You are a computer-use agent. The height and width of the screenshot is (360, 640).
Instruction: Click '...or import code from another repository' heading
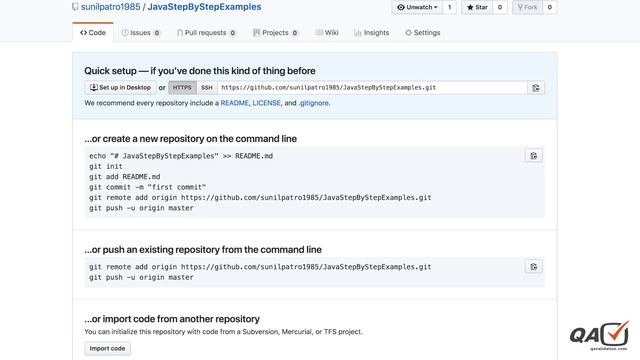172,319
